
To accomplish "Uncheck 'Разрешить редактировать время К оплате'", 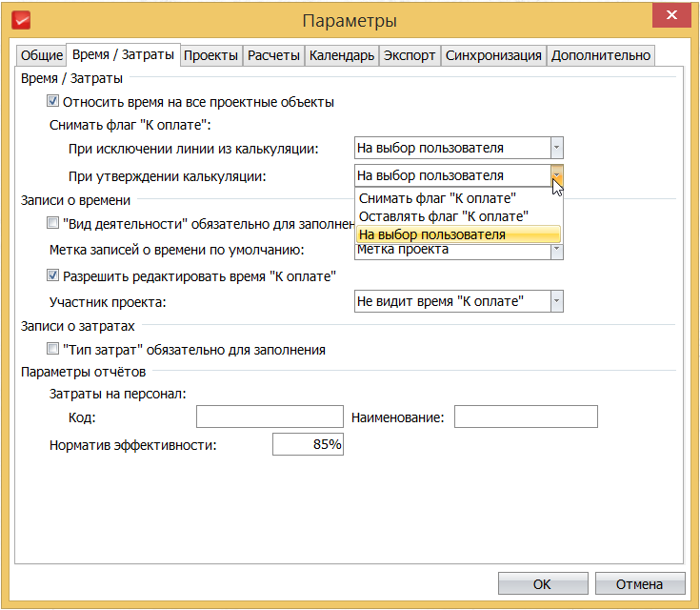I will tap(53, 276).
